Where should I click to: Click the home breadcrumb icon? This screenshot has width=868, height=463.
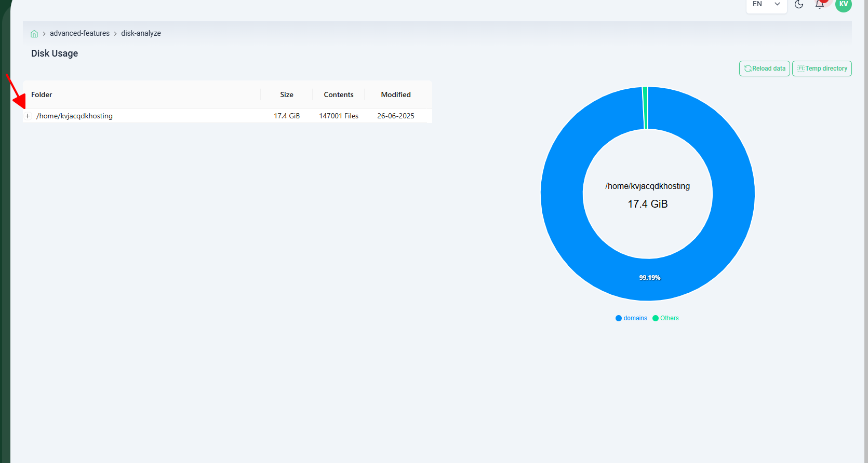click(x=34, y=34)
